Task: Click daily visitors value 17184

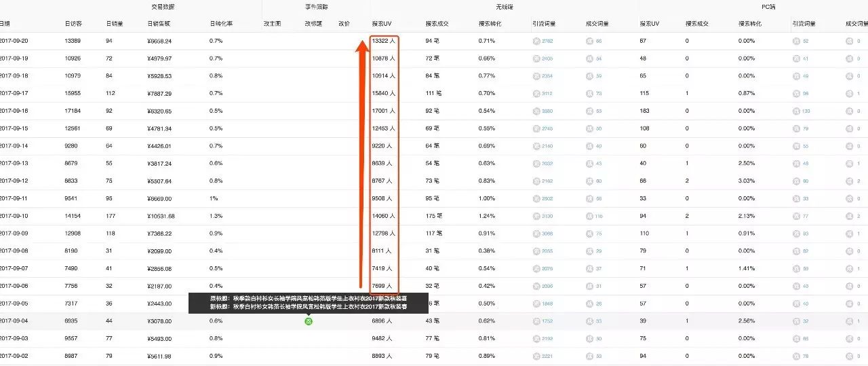Action: coord(73,111)
